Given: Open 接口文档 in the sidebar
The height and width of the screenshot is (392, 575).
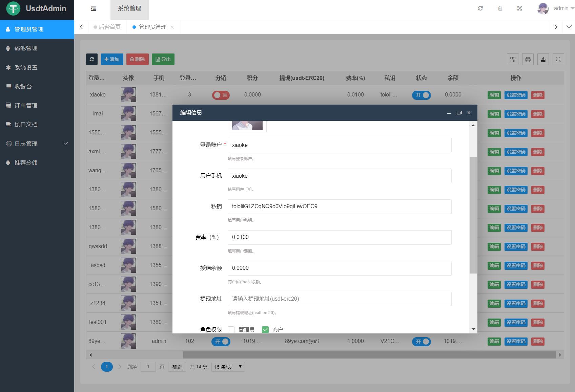Looking at the screenshot, I should (x=37, y=124).
